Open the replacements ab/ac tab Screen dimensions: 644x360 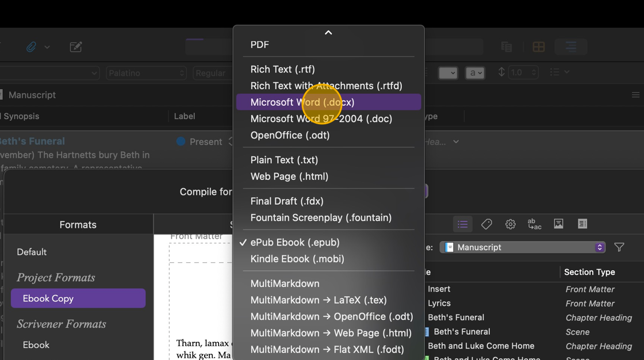click(x=534, y=224)
